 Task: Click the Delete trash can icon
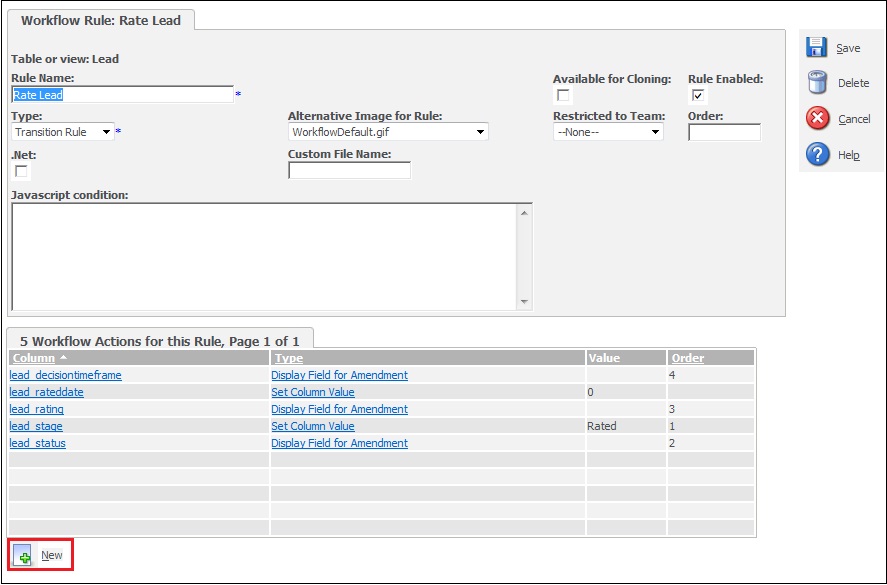817,83
